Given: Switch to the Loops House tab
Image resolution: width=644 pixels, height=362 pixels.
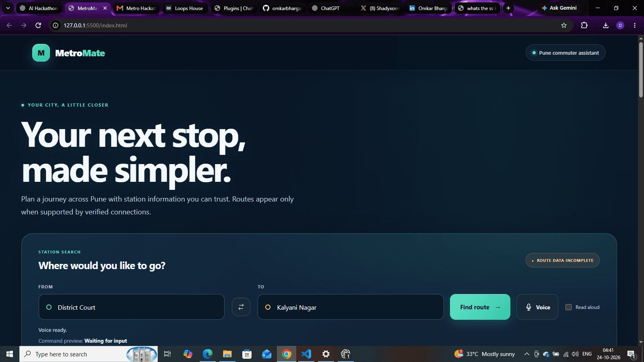Looking at the screenshot, I should click(x=185, y=8).
